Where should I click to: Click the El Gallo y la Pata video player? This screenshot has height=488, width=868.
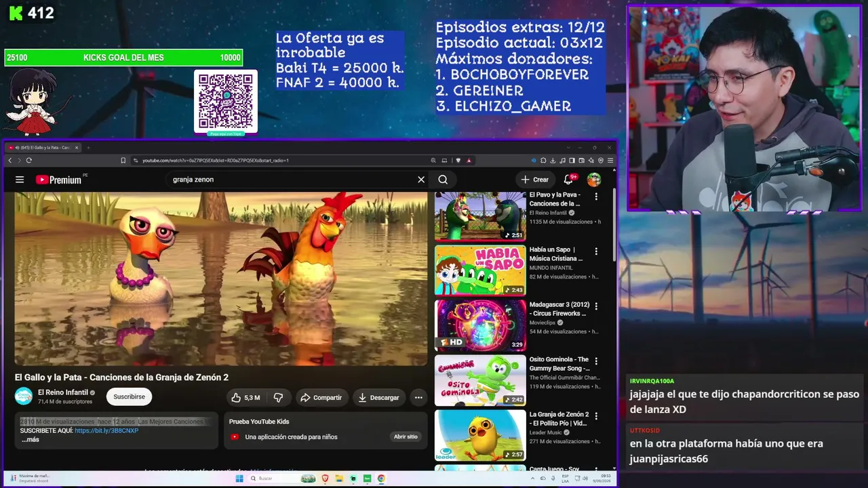[x=221, y=279]
